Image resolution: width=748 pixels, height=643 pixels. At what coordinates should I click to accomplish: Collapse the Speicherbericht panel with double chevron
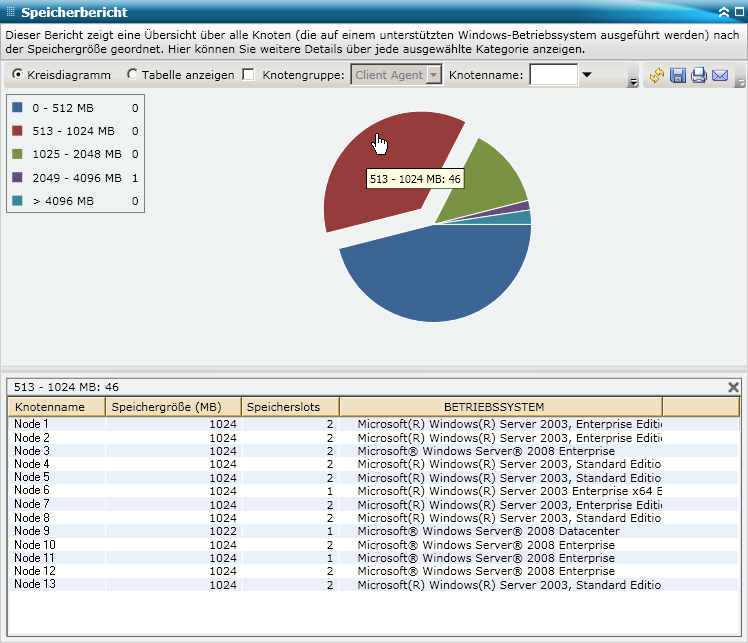pyautogui.click(x=723, y=12)
